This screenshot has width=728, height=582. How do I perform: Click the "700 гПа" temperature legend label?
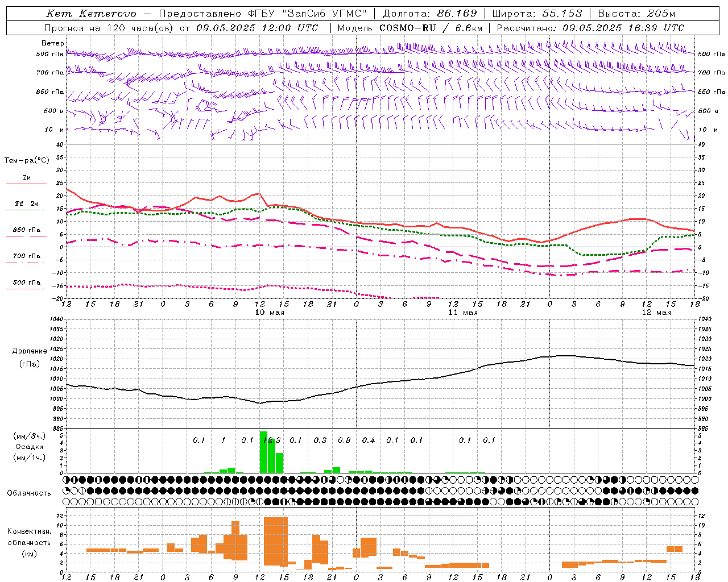(27, 256)
